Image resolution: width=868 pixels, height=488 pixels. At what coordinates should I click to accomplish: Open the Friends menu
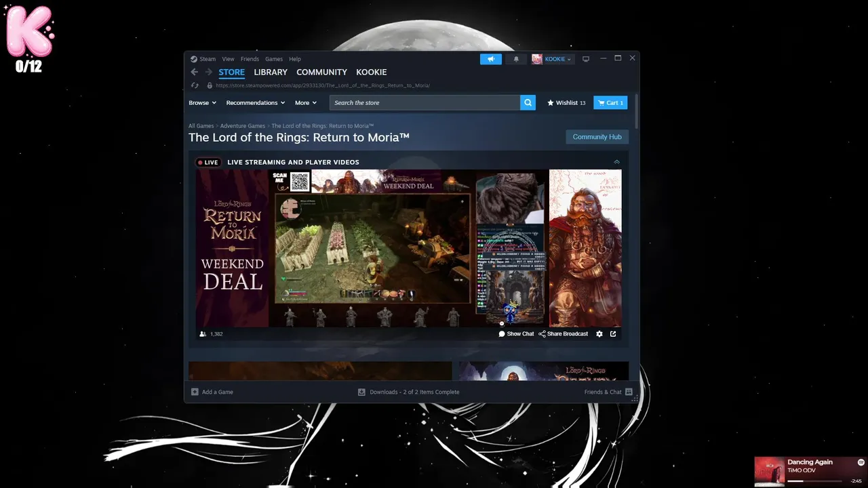coord(250,59)
